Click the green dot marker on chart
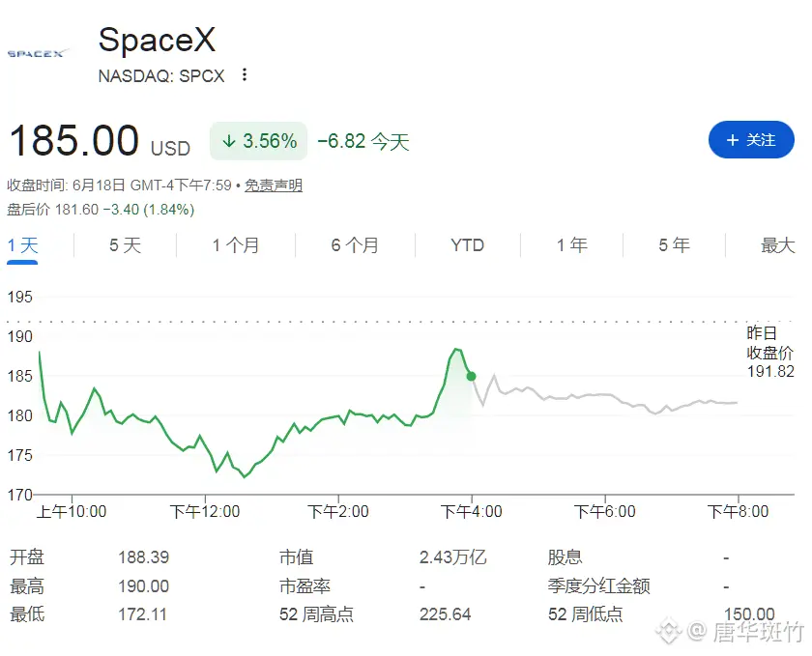The height and width of the screenshot is (656, 812). pos(472,377)
